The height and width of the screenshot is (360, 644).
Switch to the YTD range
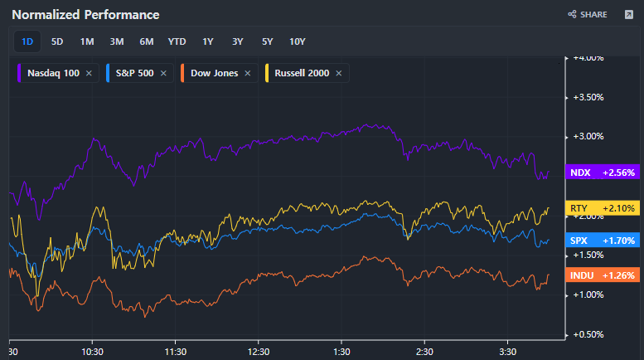pos(177,41)
